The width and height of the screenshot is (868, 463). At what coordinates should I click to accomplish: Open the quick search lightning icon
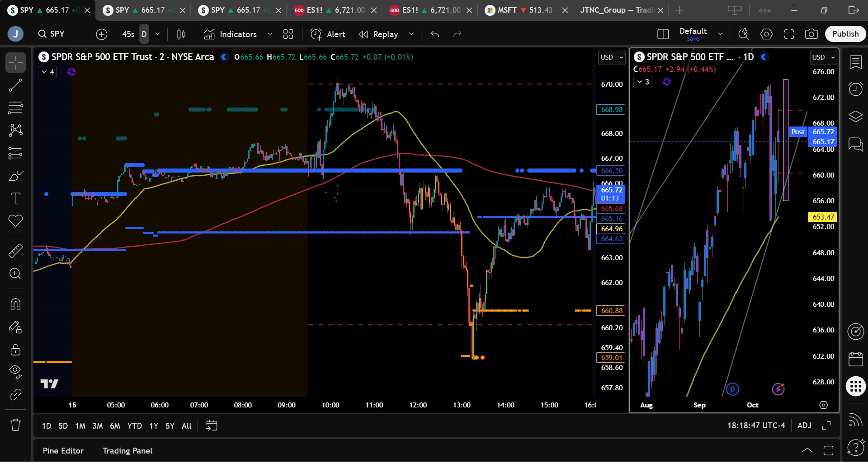point(743,34)
